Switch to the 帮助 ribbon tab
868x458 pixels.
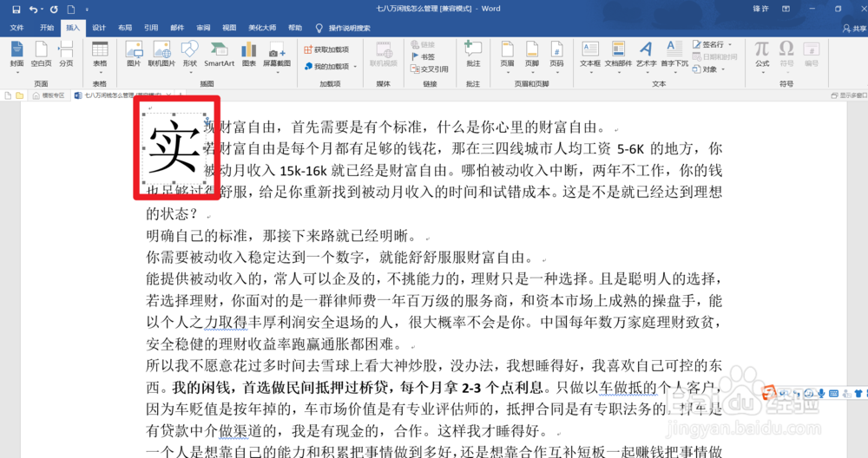(x=295, y=28)
